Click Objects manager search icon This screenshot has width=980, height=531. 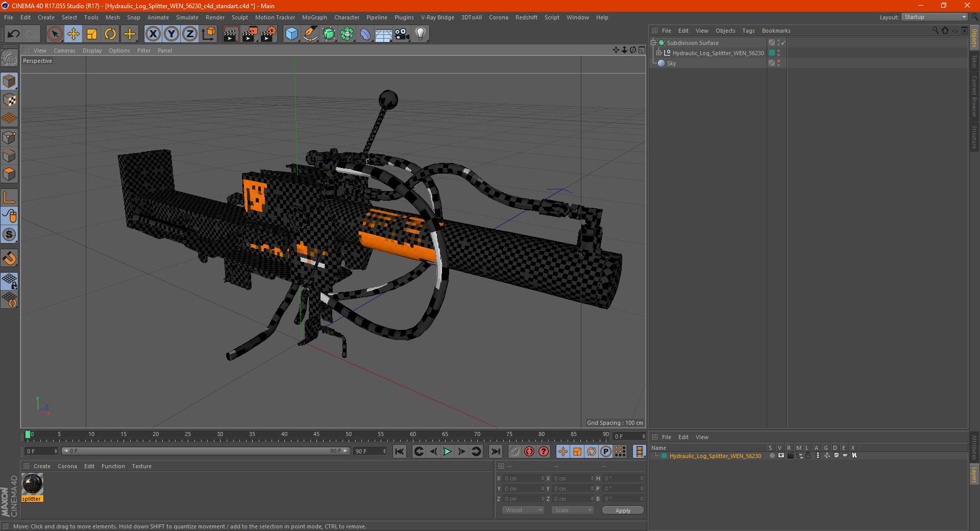[x=936, y=31]
